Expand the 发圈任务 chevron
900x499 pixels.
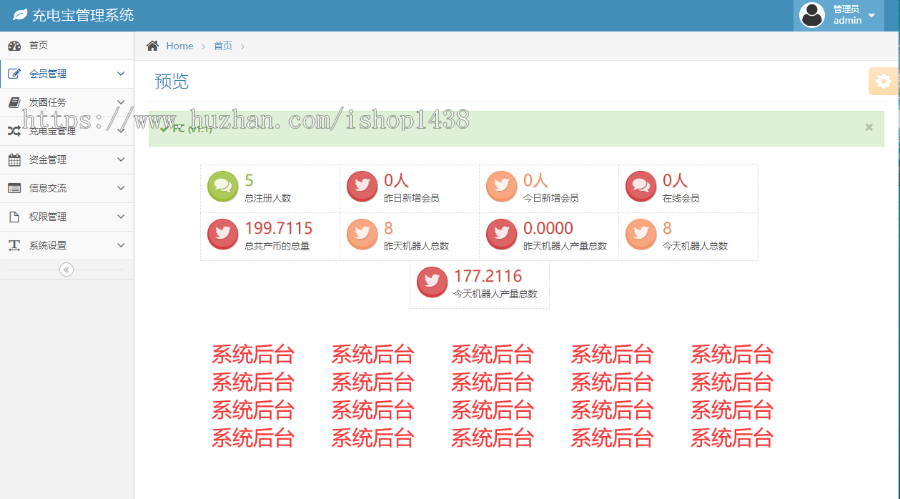(x=121, y=102)
